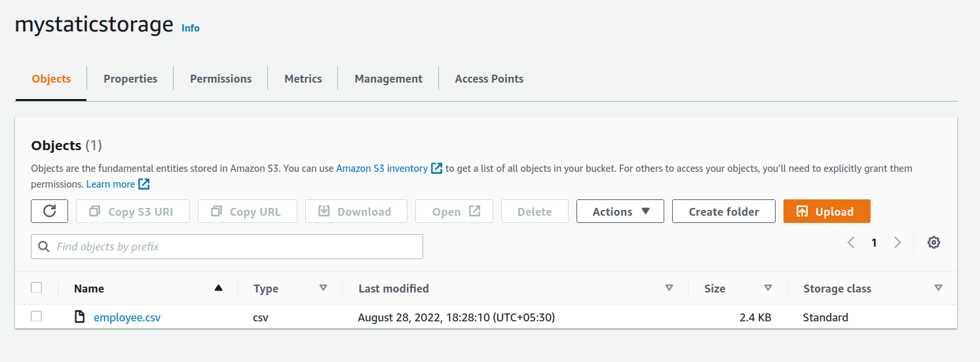
Task: Sort by Size column arrow
Action: pos(768,289)
